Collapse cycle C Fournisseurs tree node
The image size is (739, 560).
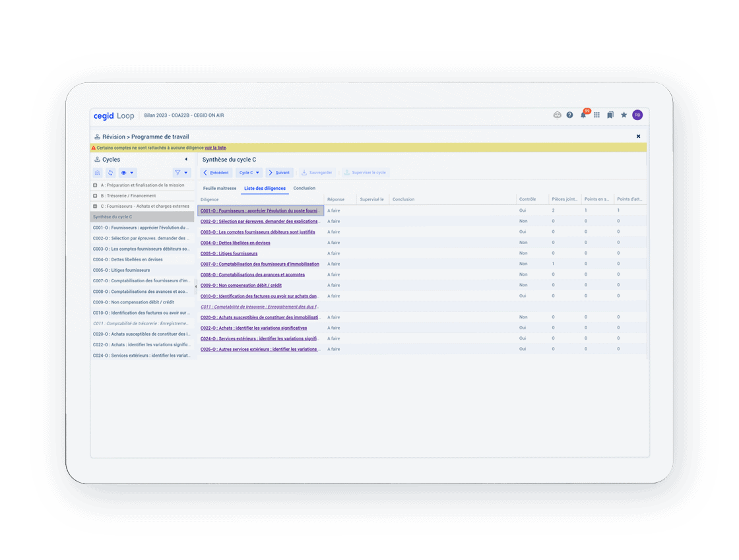click(95, 206)
